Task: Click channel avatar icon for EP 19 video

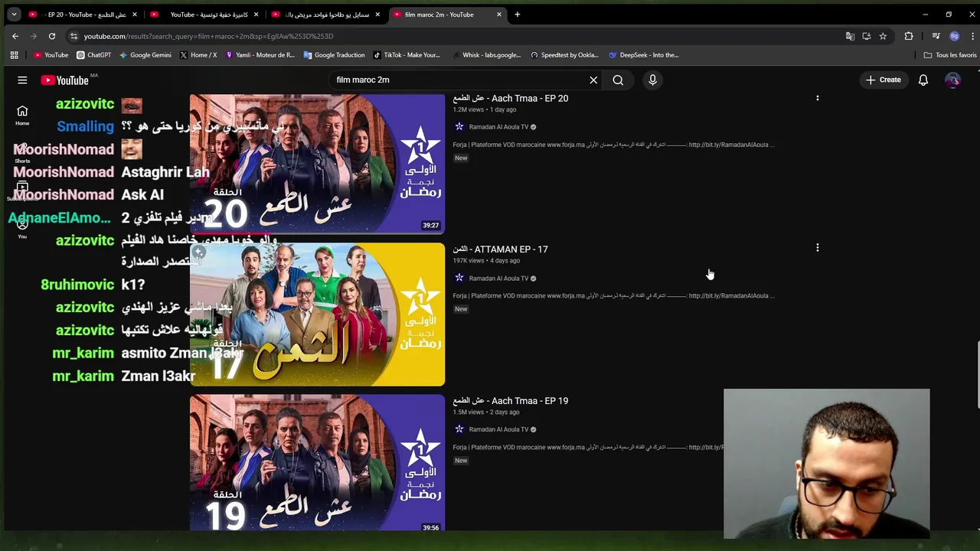Action: [459, 429]
